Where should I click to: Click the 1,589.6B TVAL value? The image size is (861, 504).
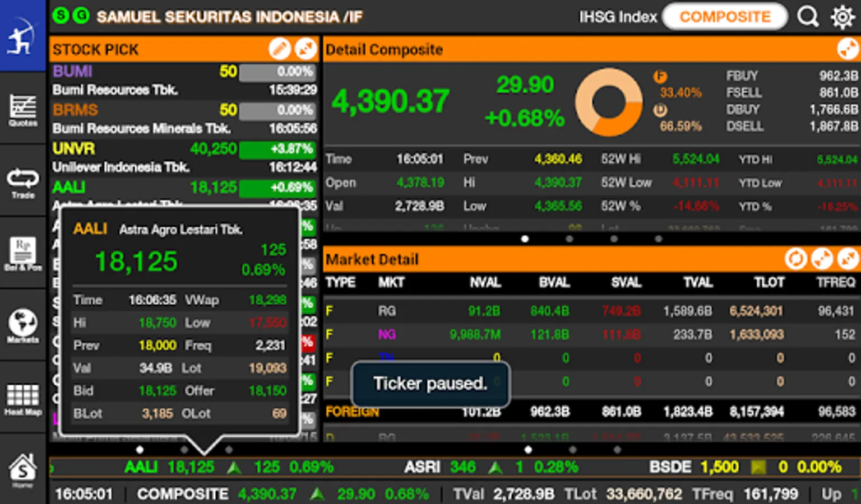(x=688, y=311)
